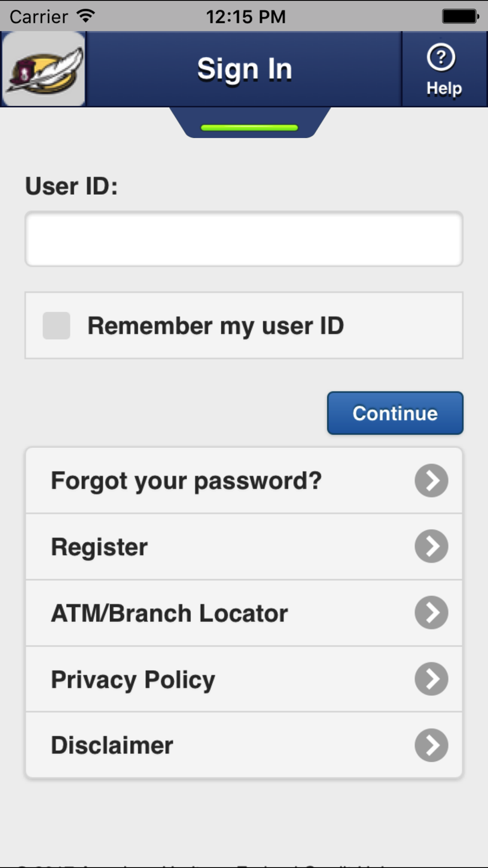The width and height of the screenshot is (488, 868).
Task: Open the Disclaimer entry
Action: point(244,745)
